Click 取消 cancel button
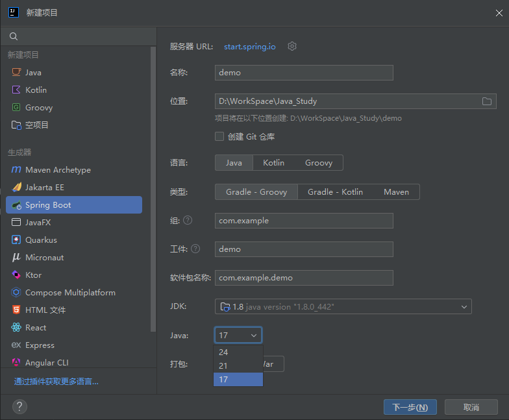 [471, 407]
